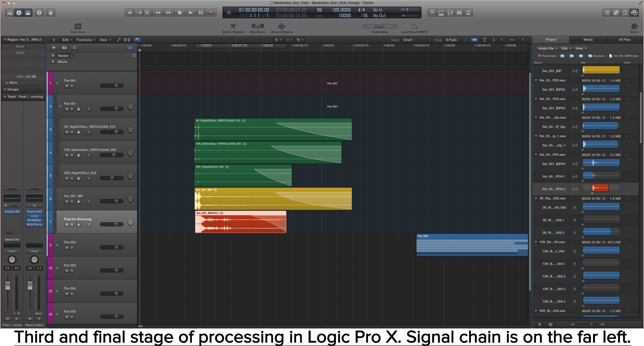Switch to the Media tab

(588, 39)
